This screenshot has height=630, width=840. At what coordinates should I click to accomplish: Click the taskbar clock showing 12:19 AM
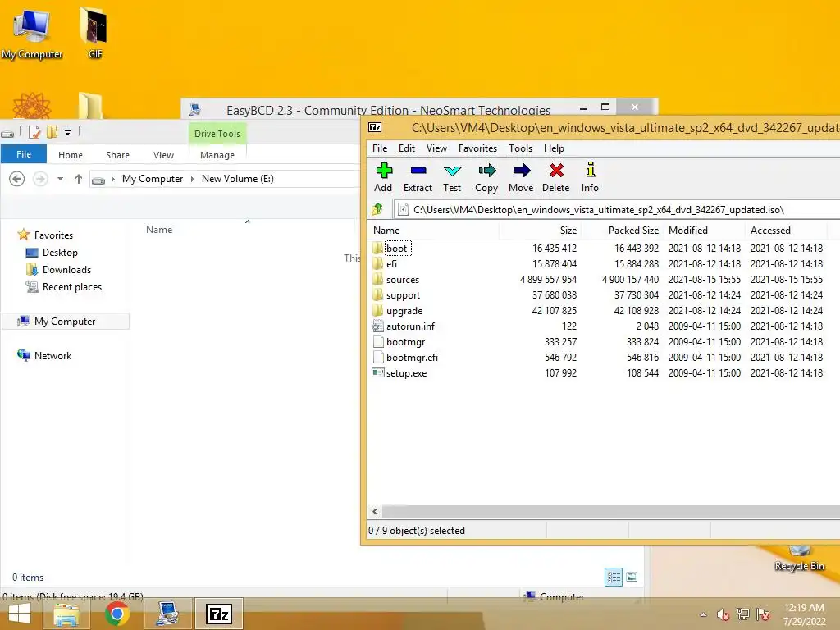click(804, 614)
